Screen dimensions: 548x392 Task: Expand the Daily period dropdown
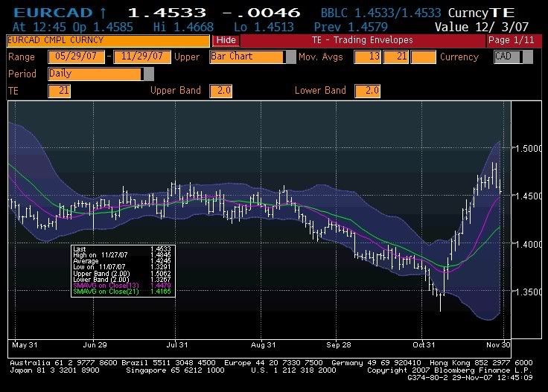tap(148, 74)
